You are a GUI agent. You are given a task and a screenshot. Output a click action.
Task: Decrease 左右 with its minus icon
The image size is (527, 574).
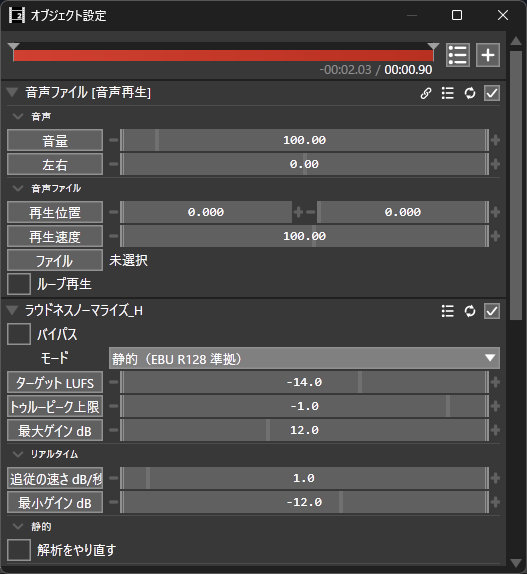pyautogui.click(x=114, y=164)
